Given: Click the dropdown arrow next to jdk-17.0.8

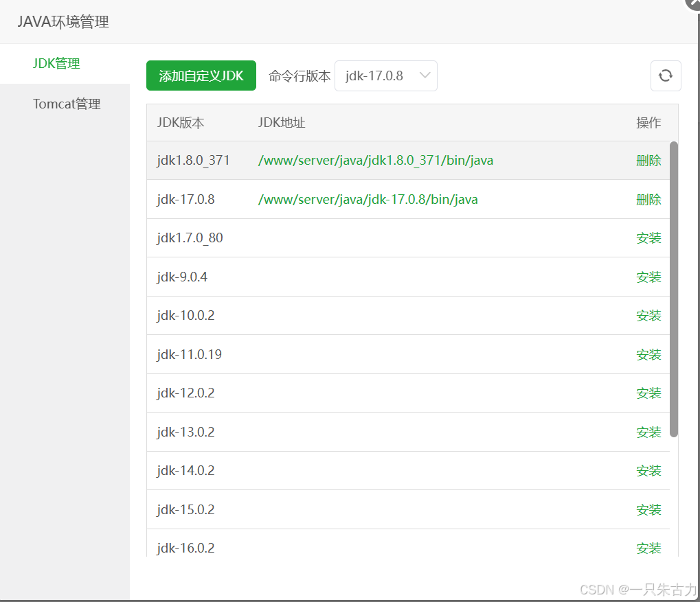Looking at the screenshot, I should coord(426,76).
